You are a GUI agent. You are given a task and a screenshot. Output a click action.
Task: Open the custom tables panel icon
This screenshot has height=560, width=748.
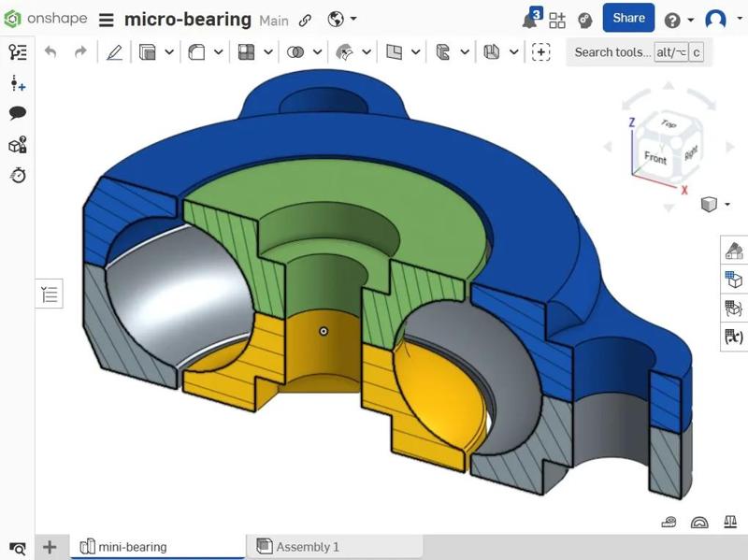(x=734, y=308)
